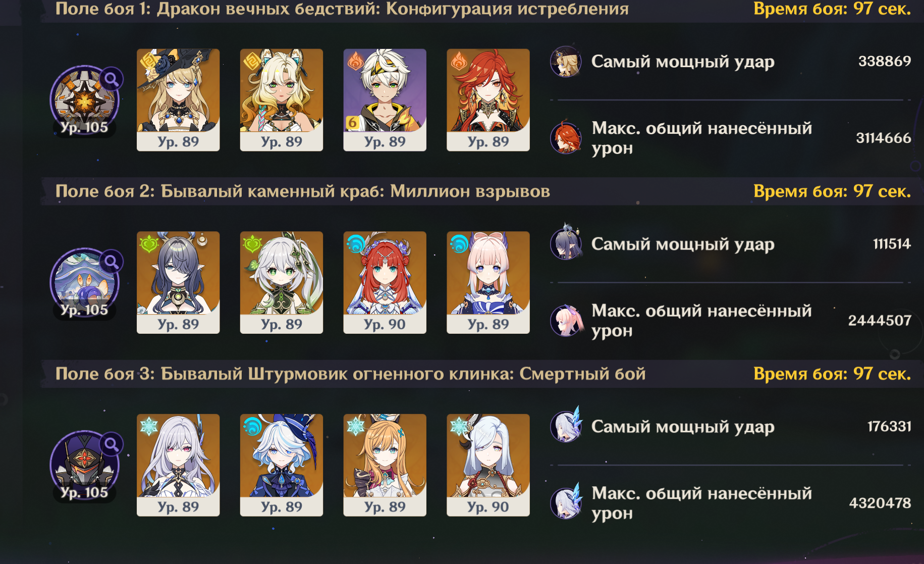Select the green-eyed white-haired Dendro character card
This screenshot has width=924, height=564.
click(282, 282)
